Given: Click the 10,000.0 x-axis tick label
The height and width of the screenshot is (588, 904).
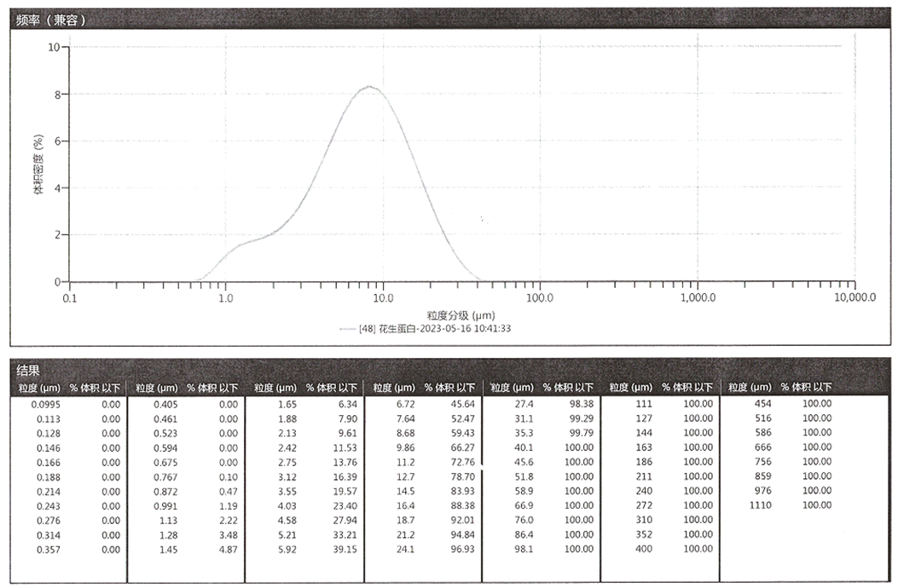Looking at the screenshot, I should (x=855, y=298).
